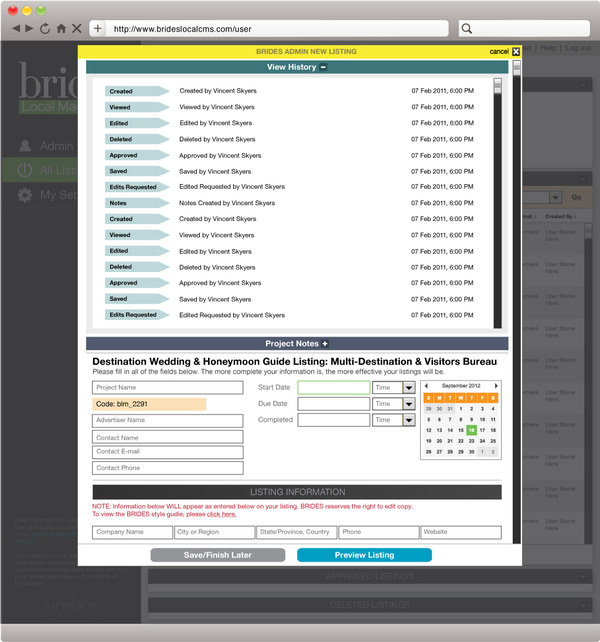Click 'Notes Created by Vincent Skyers' entry
Viewport: 600px width, 642px height.
click(227, 203)
